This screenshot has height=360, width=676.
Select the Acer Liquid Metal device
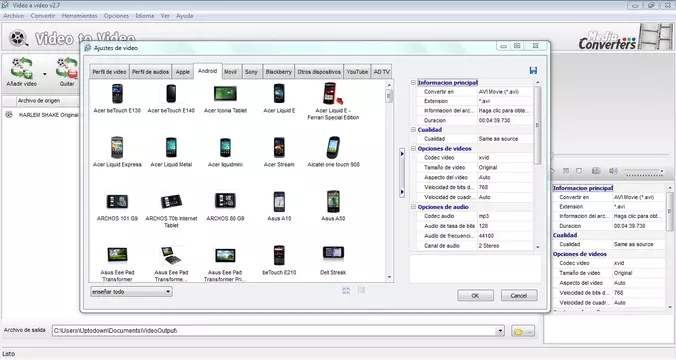coord(171,152)
